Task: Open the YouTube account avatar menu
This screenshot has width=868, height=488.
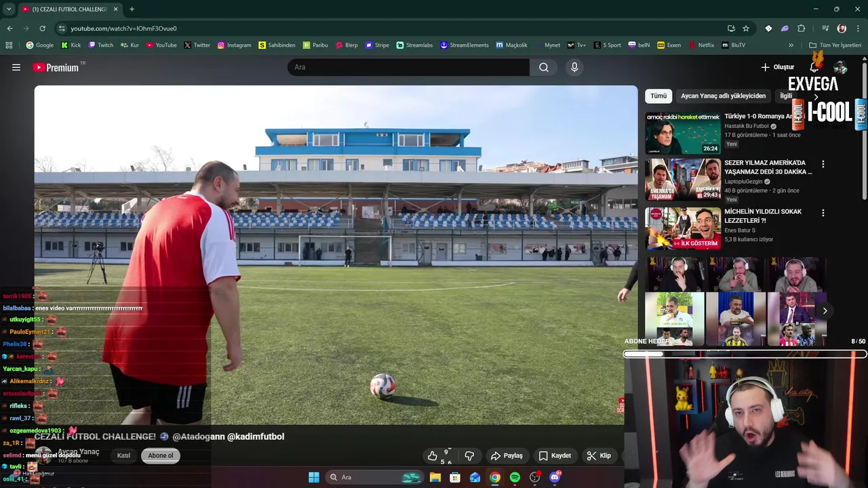Action: (840, 67)
